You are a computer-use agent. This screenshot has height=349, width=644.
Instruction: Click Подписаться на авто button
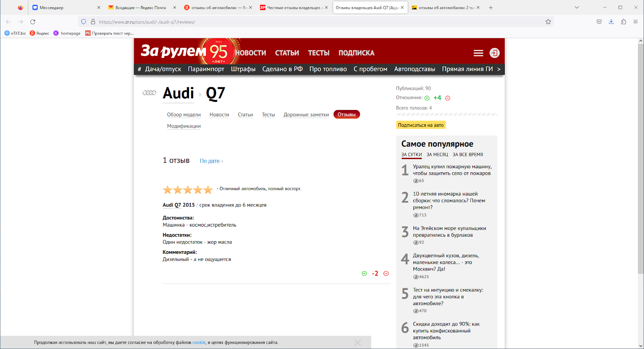point(421,125)
